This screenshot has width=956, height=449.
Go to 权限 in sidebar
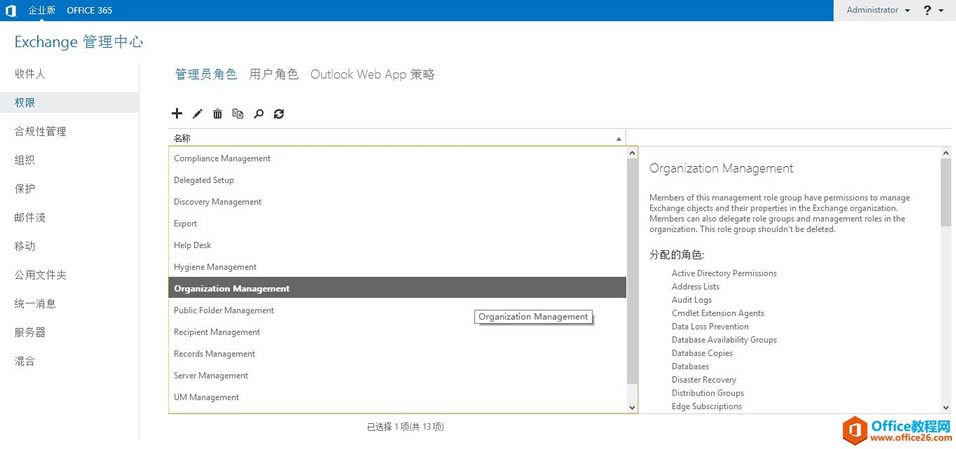(70, 102)
